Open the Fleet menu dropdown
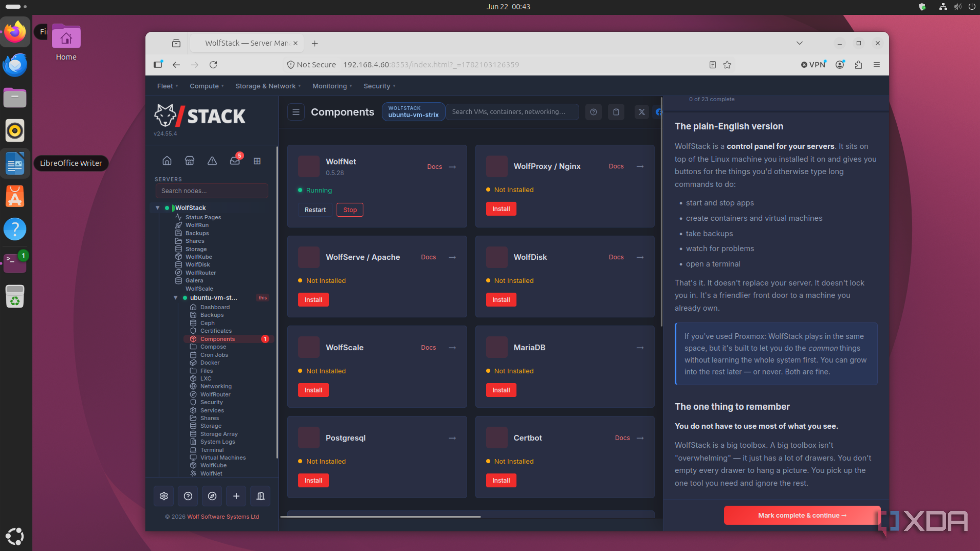The height and width of the screenshot is (551, 980). [167, 86]
